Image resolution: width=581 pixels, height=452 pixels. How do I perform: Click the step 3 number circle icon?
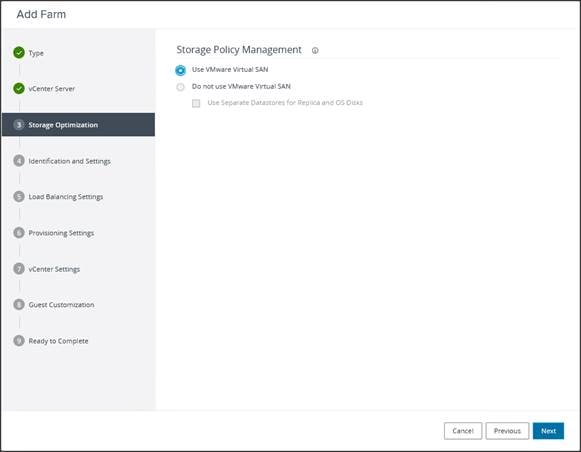19,125
